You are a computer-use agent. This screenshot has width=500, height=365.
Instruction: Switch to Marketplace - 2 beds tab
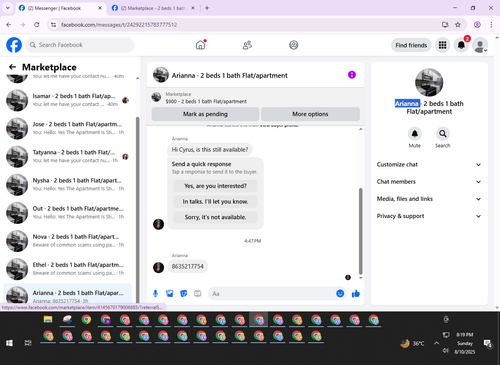(153, 8)
